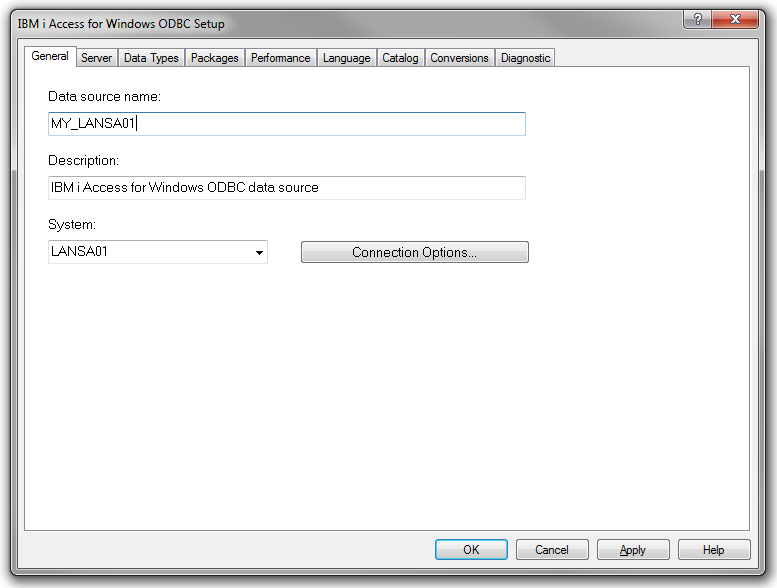The width and height of the screenshot is (777, 588).
Task: Cancel the ODBC setup dialog
Action: coord(552,550)
